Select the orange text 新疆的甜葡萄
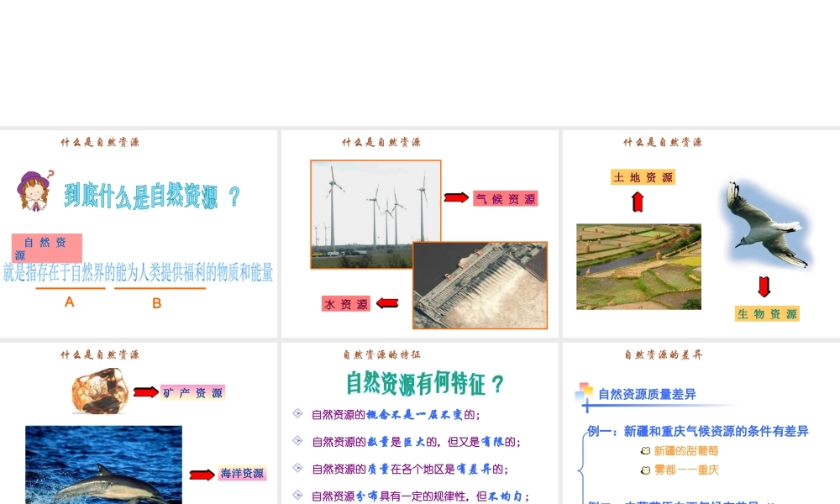Viewport: 840px width, 504px height. (686, 451)
